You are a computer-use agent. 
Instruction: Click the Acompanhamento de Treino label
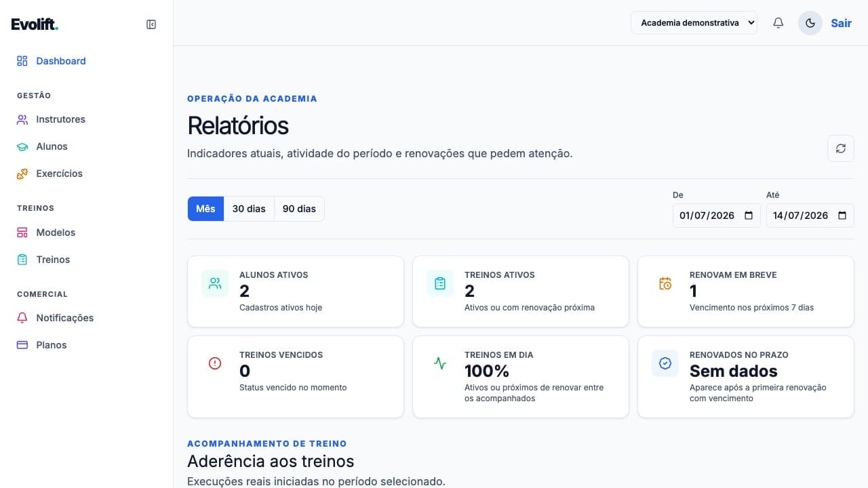point(267,444)
